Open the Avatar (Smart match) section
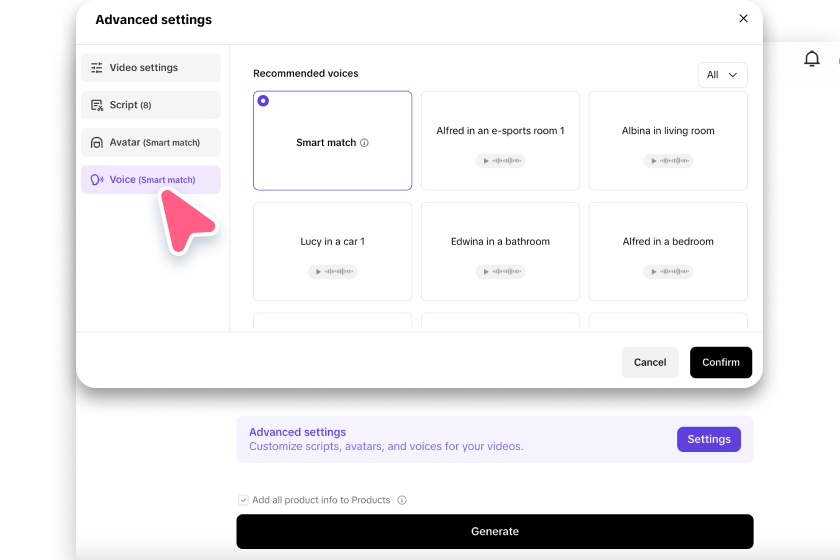Screen dimensions: 840x560 tap(151, 143)
